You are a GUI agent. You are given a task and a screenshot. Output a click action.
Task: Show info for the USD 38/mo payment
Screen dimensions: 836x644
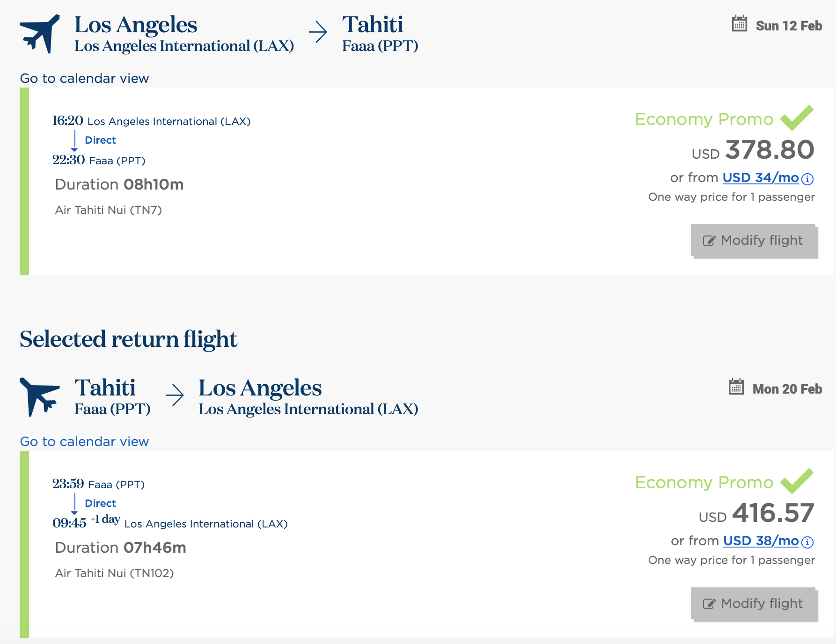807,542
